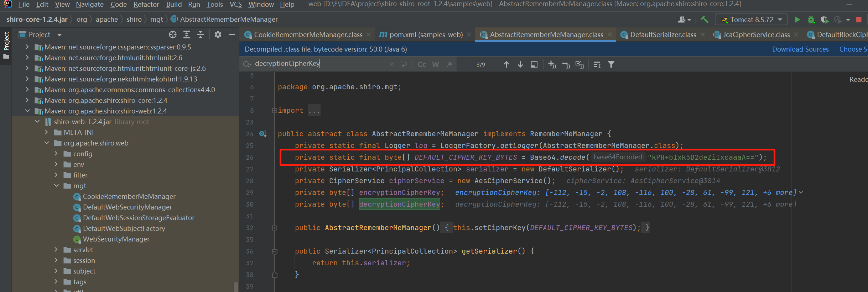Switch to JcaCipherService.class tab
The width and height of the screenshot is (868, 292).
(x=756, y=34)
